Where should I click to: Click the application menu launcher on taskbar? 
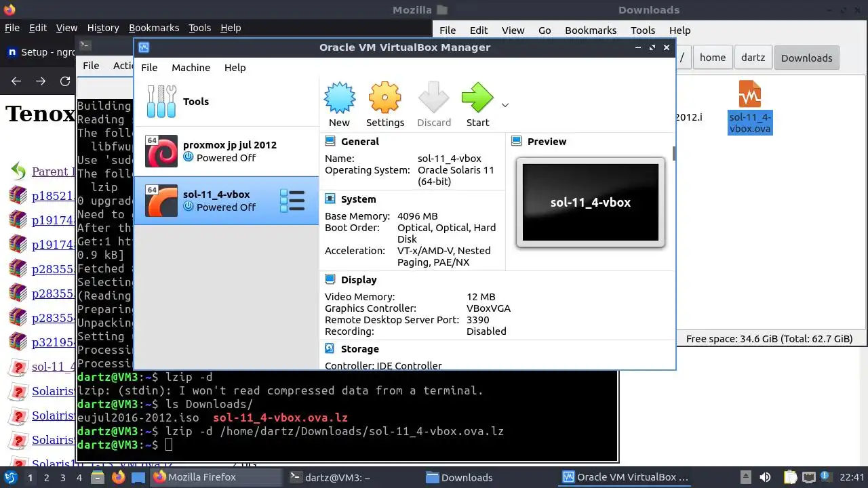pos(11,477)
